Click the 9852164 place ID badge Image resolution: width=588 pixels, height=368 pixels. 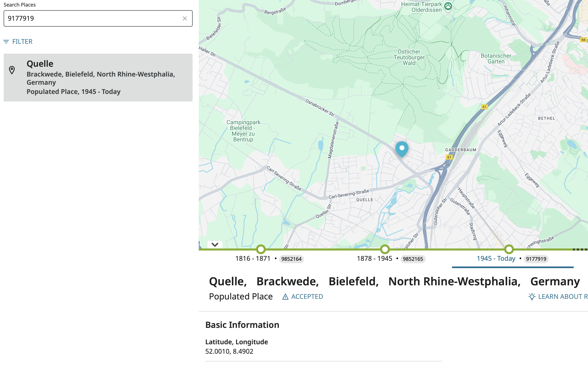pyautogui.click(x=291, y=259)
